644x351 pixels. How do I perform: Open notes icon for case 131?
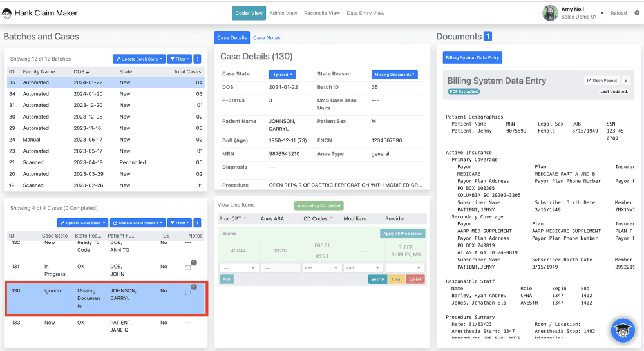click(x=187, y=268)
